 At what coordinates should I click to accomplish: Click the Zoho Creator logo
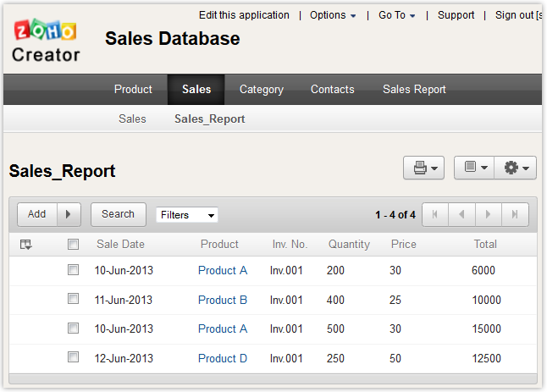coord(46,42)
